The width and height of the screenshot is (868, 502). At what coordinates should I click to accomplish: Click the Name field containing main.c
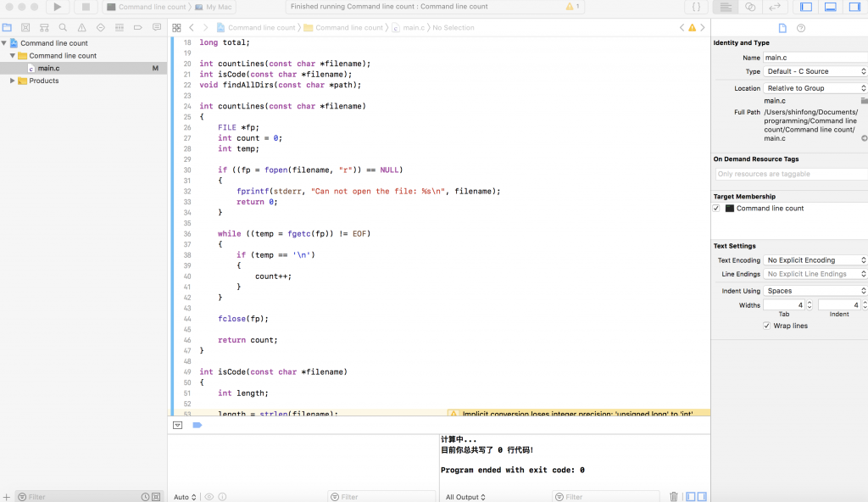click(x=815, y=58)
